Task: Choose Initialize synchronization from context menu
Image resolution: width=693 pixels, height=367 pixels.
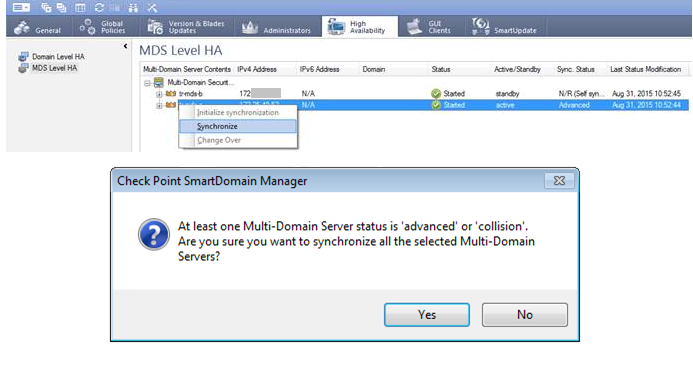Action: click(238, 113)
